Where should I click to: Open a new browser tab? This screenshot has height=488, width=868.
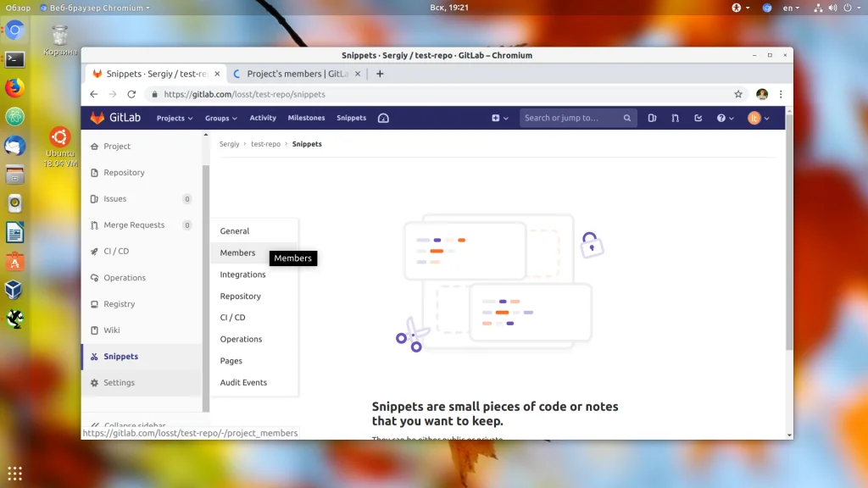click(380, 74)
